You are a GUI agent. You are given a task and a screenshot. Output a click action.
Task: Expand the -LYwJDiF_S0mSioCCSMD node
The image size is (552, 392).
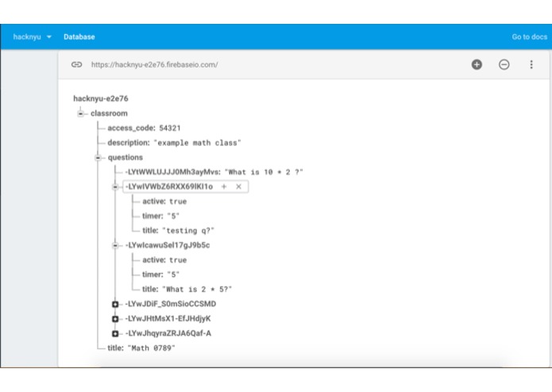pos(115,304)
